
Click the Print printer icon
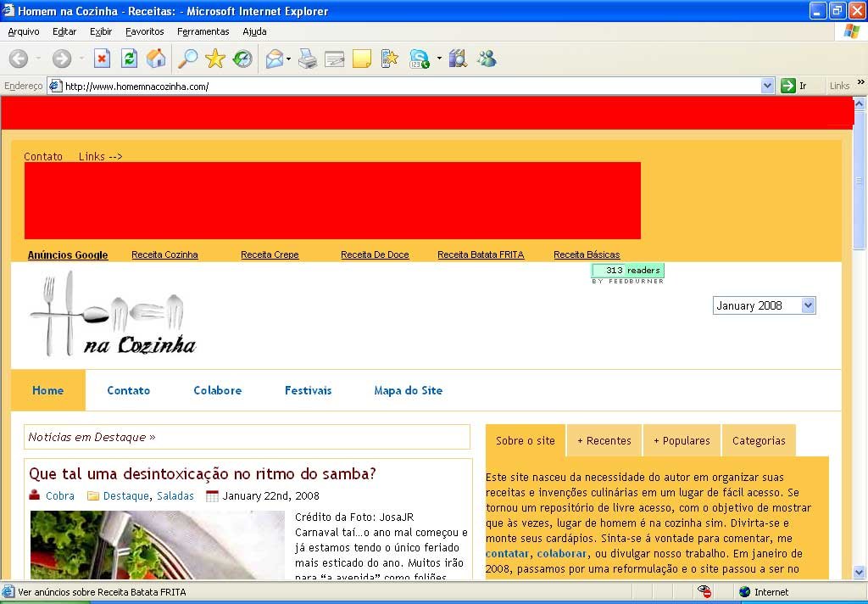point(308,59)
